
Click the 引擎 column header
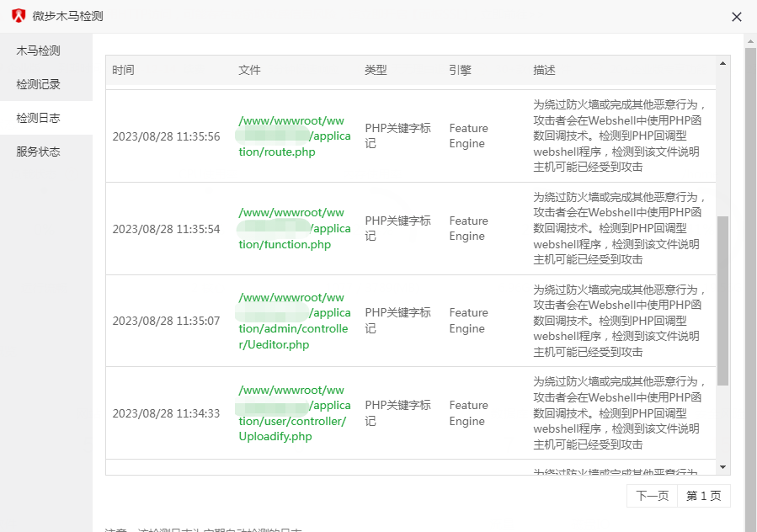pyautogui.click(x=460, y=70)
